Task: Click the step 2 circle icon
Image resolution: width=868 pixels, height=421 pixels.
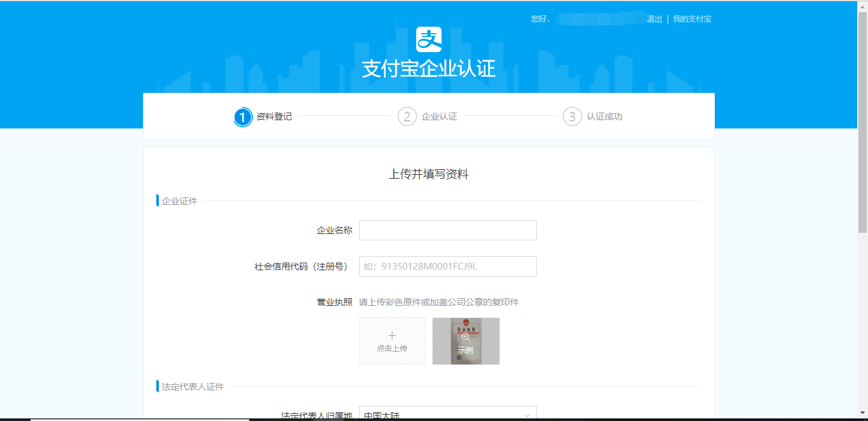Action: 407,117
